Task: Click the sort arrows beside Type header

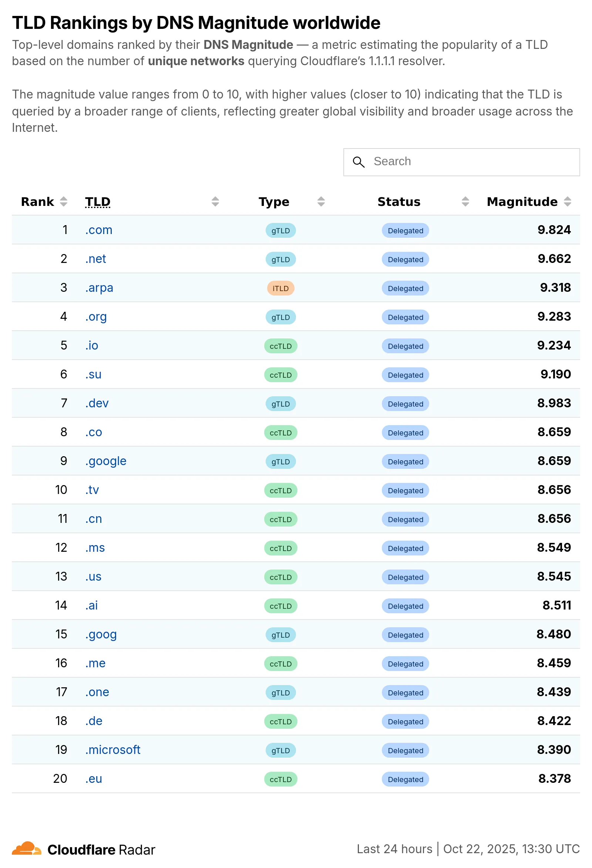Action: [x=321, y=201]
